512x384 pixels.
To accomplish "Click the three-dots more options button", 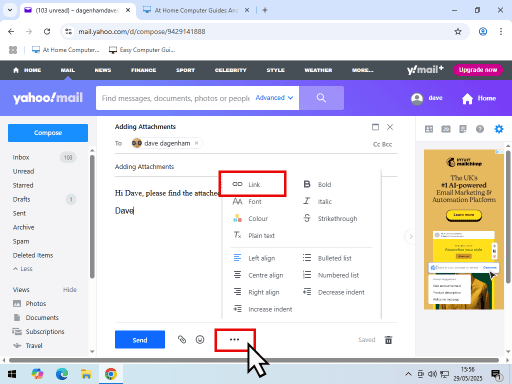I will 234,340.
